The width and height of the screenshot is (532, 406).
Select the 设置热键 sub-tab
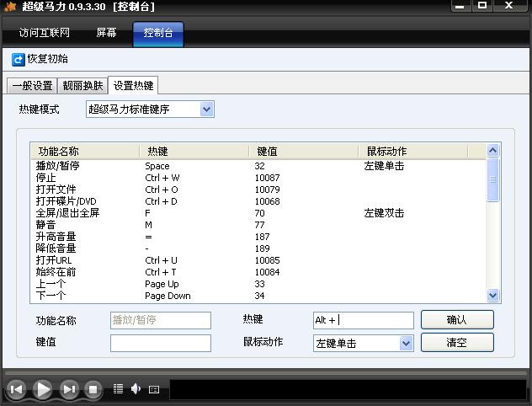click(x=133, y=85)
